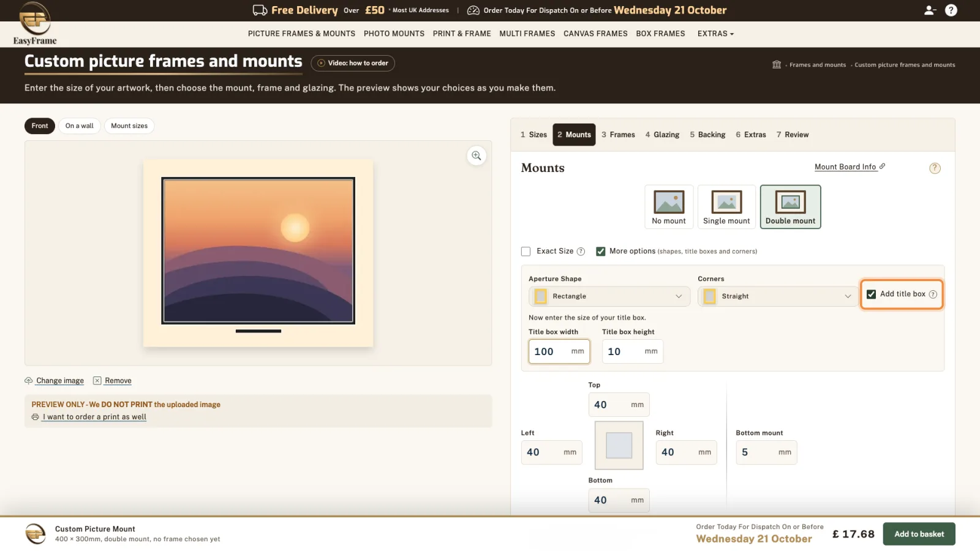
Task: Open PRINT & FRAME menu item
Action: point(462,34)
